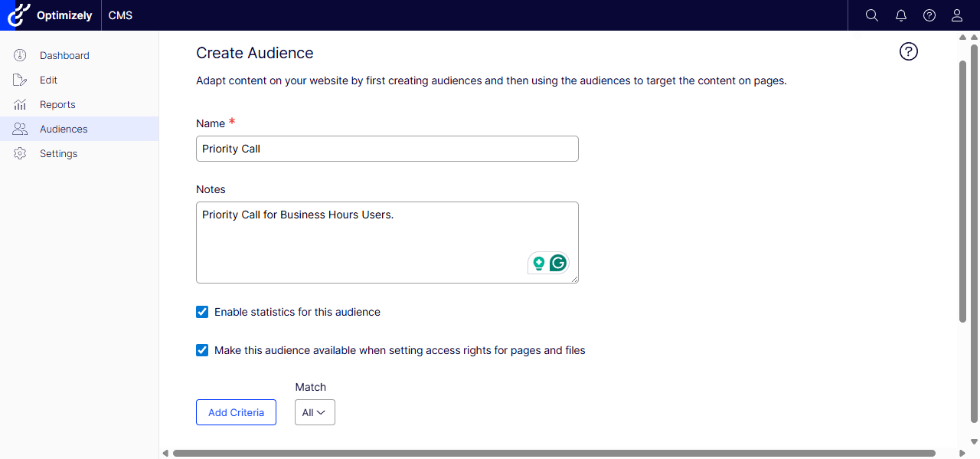Open global search with the magnifier icon
Viewport: 980px width, 459px height.
[871, 15]
